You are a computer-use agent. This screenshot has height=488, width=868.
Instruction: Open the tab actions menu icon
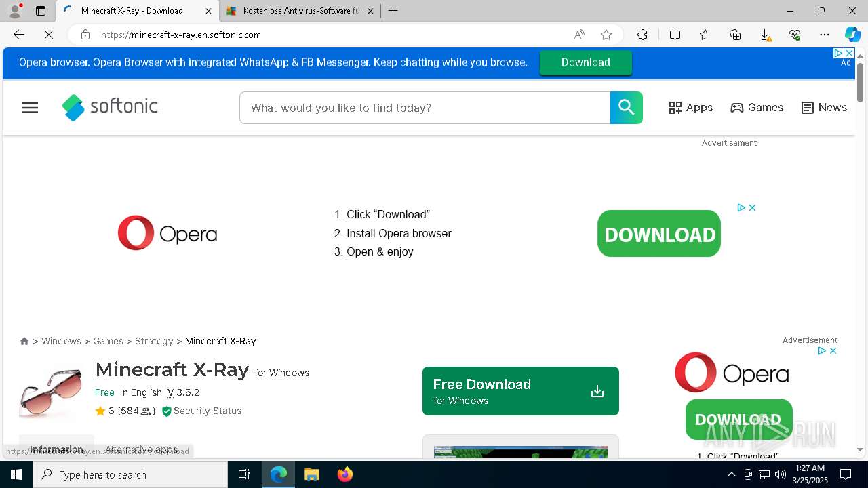point(41,11)
